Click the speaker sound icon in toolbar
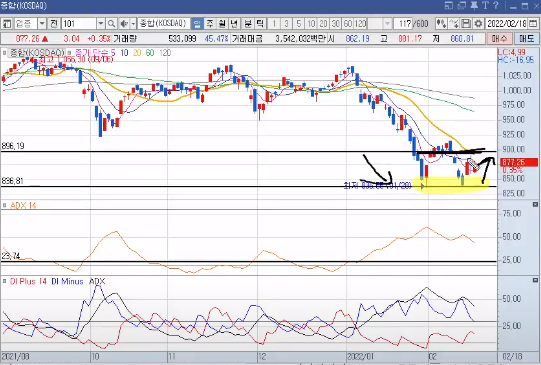This screenshot has height=365, width=541. (x=124, y=23)
